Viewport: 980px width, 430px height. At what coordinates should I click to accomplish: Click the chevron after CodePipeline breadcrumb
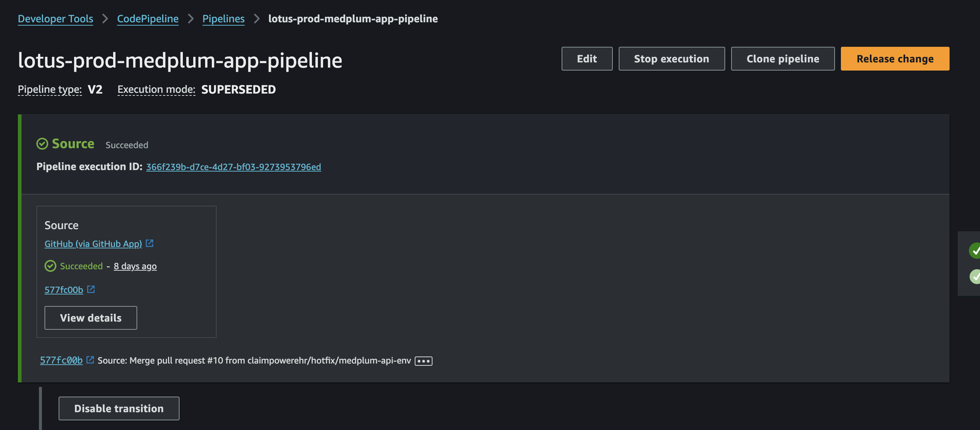pyautogui.click(x=191, y=19)
